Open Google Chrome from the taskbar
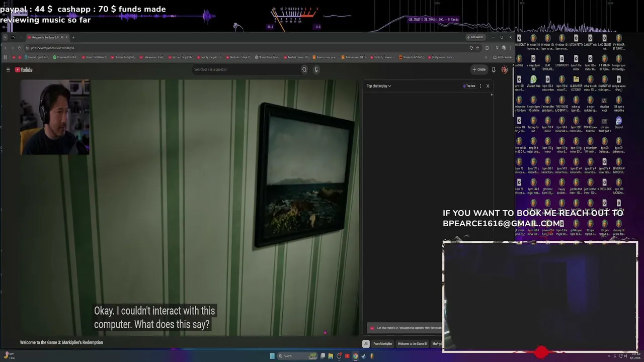 coord(355,356)
